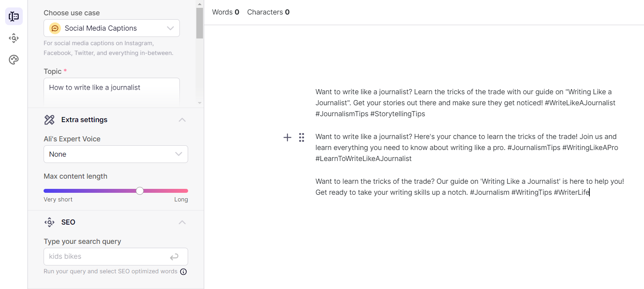
Task: Click second caption ending #LearnToWriteLikeAJournalist
Action: (x=467, y=148)
